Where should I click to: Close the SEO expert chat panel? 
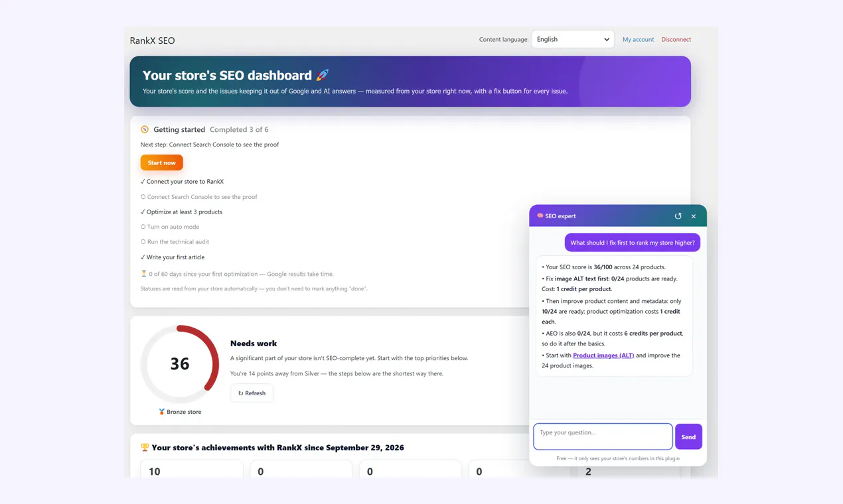tap(694, 216)
